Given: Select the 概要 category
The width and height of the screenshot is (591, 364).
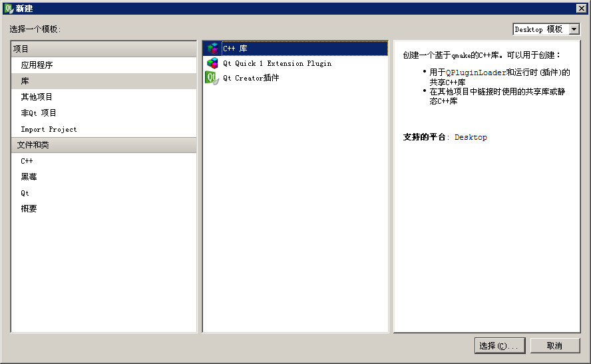Looking at the screenshot, I should 104,209.
